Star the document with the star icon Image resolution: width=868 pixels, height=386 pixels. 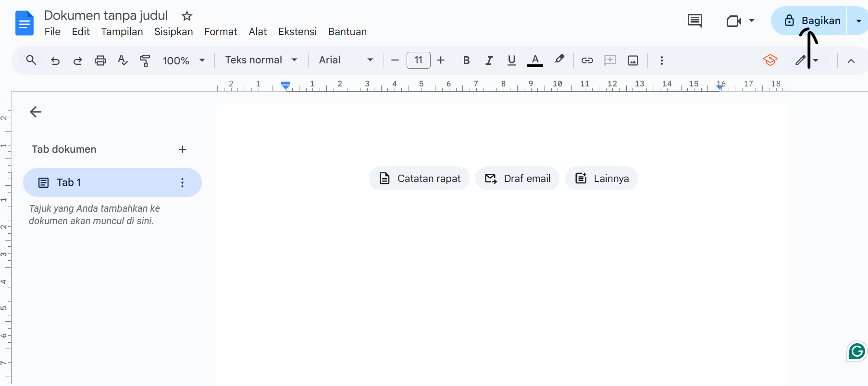coord(187,16)
